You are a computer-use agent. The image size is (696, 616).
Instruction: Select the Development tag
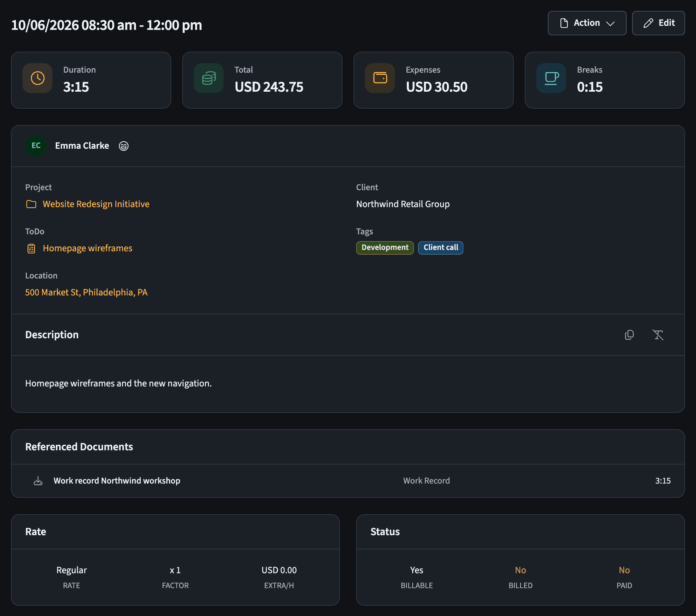click(385, 248)
